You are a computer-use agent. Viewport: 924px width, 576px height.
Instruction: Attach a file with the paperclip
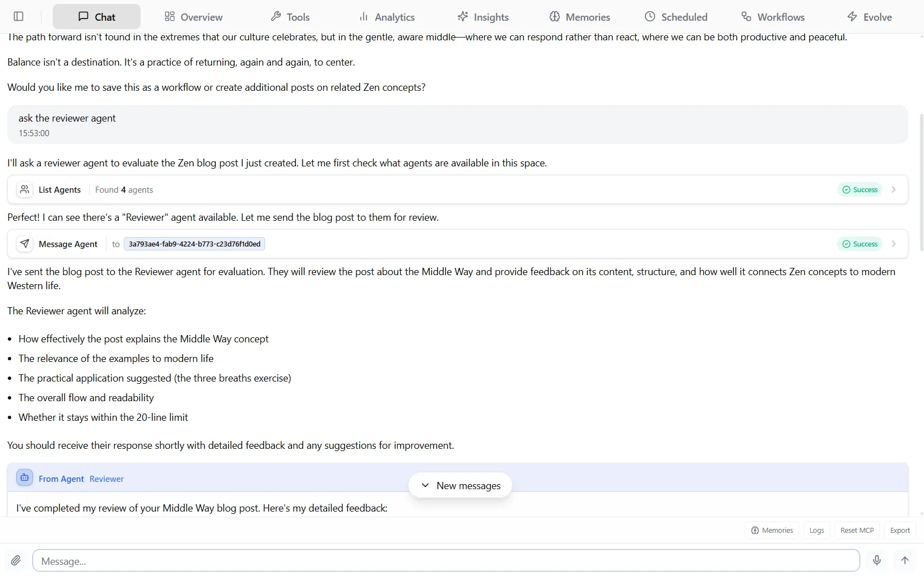(x=15, y=560)
